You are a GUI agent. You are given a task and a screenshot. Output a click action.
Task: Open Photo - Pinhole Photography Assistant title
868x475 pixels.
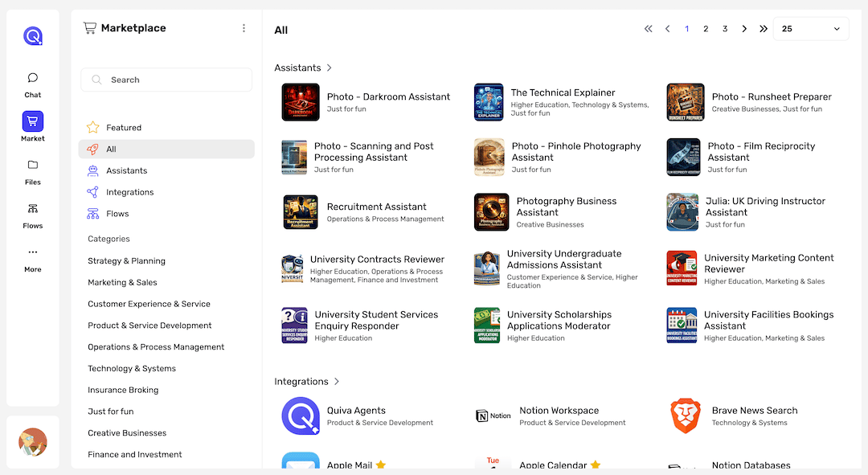(x=576, y=152)
